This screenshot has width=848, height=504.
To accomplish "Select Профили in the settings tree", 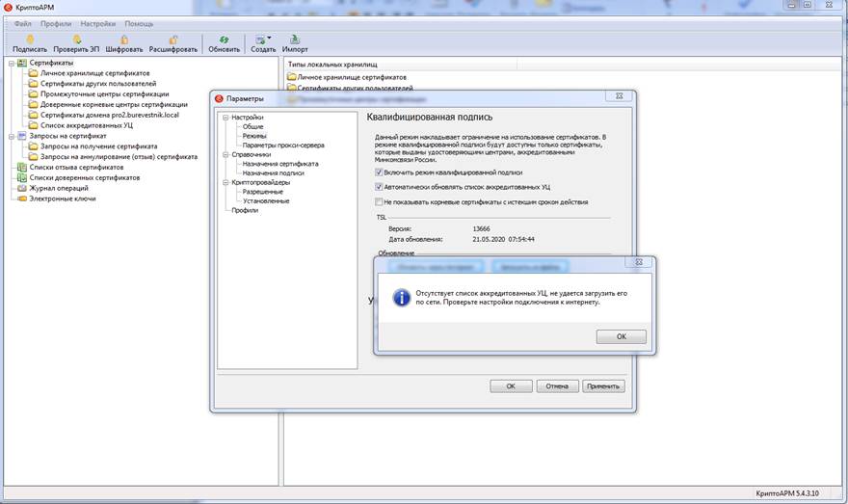I will [245, 210].
